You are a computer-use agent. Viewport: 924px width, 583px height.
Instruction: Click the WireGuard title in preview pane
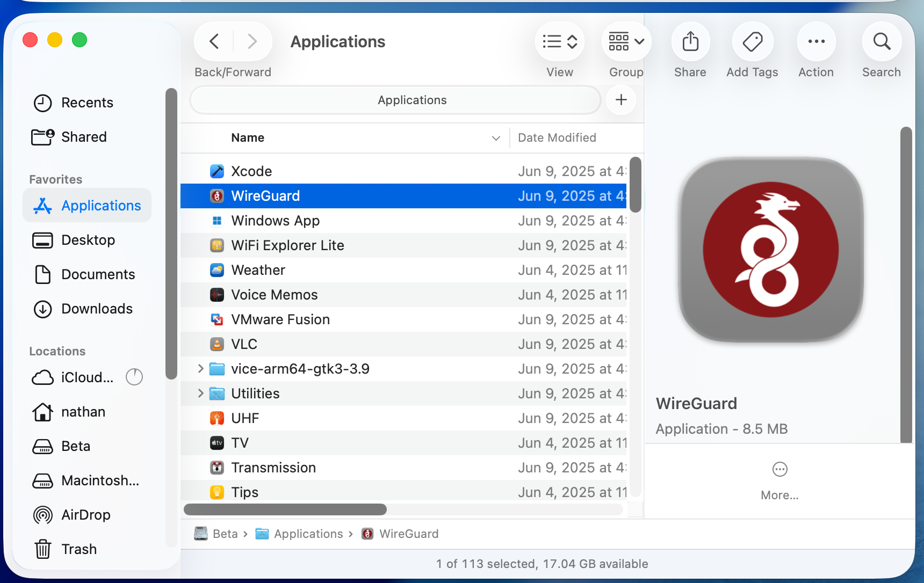[696, 404]
